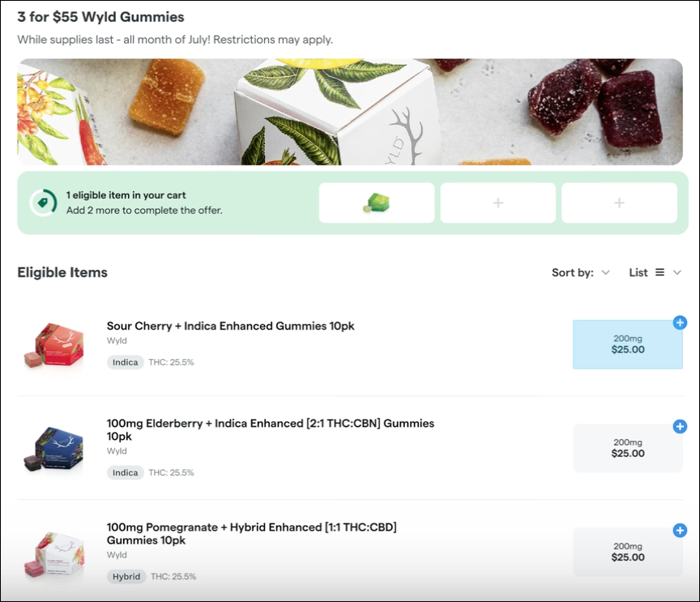Select Sour Cherry 200mg $25.00 option

point(628,344)
